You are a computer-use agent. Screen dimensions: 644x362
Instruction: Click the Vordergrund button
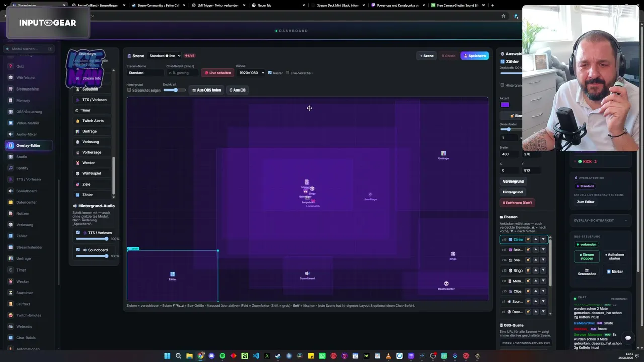(513, 181)
